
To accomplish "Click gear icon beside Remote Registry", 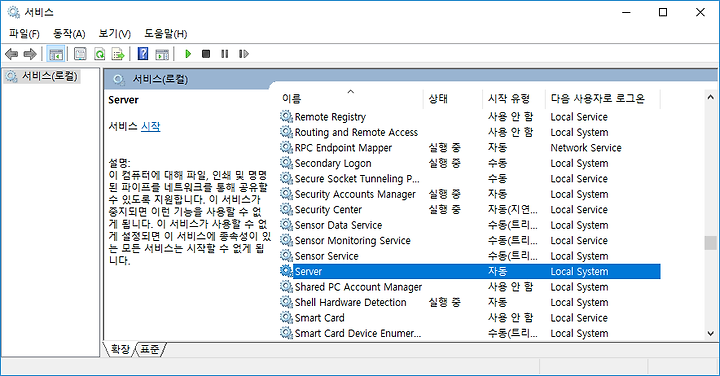I will click(x=287, y=117).
